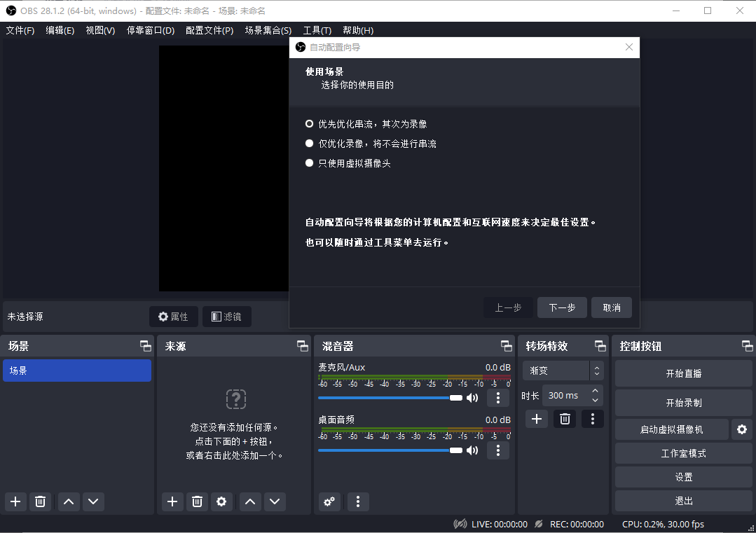Screen dimensions: 756x533
Task: Open 桌面音频 three-dot options
Action: point(498,450)
